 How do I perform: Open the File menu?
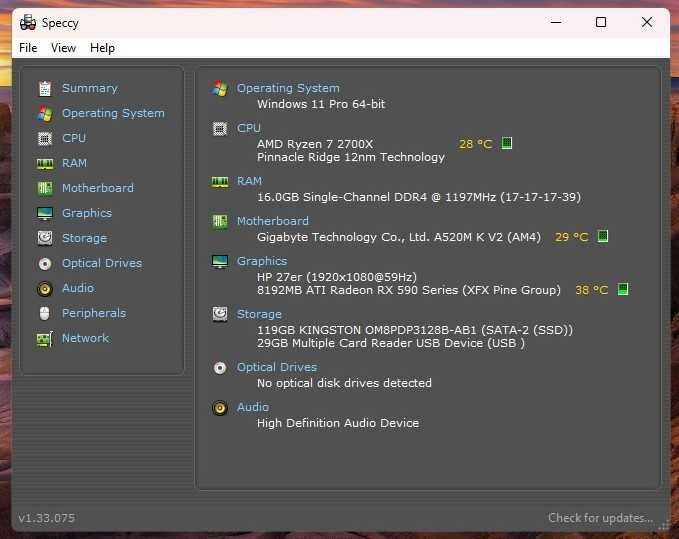[28, 48]
